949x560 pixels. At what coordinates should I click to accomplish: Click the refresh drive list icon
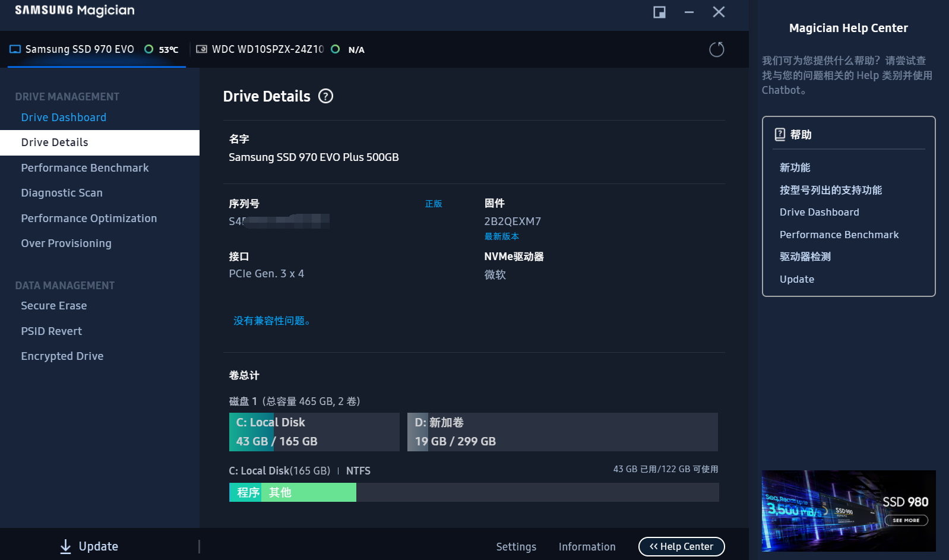(717, 49)
